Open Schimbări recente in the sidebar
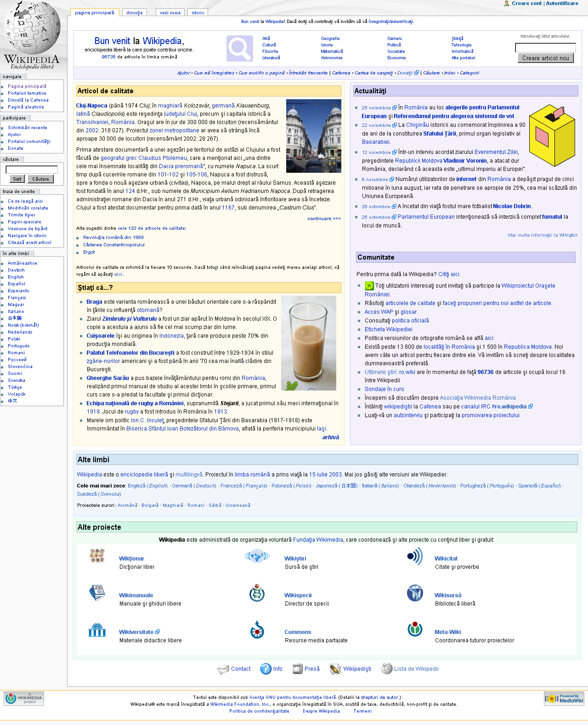This screenshot has height=725, width=588. click(28, 128)
